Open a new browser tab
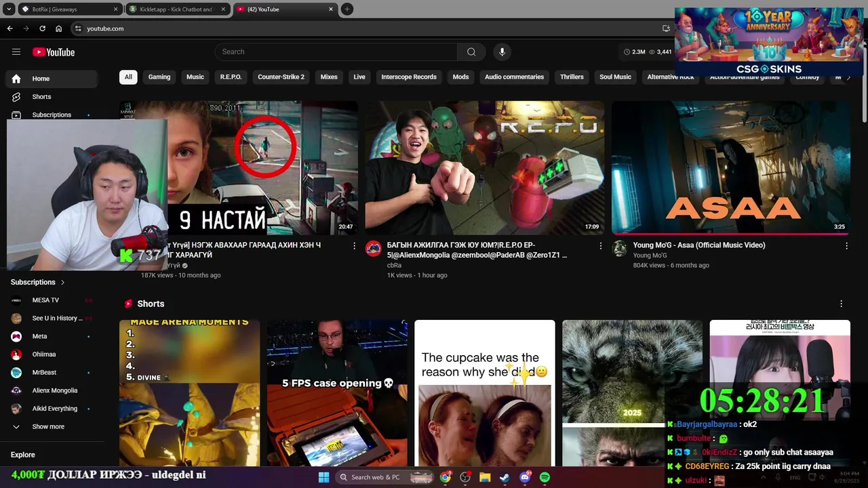This screenshot has height=488, width=868. [347, 9]
